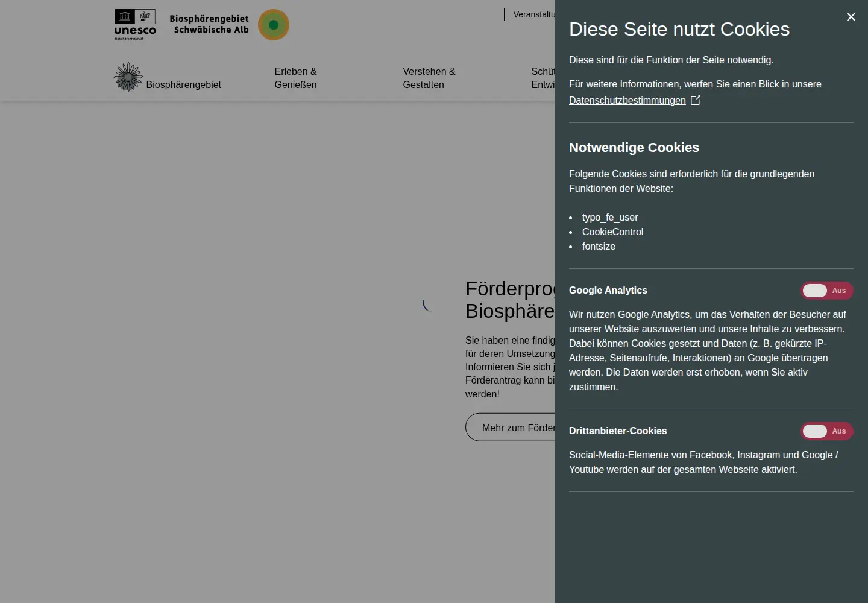Click the 'Google Analytics' label

608,291
